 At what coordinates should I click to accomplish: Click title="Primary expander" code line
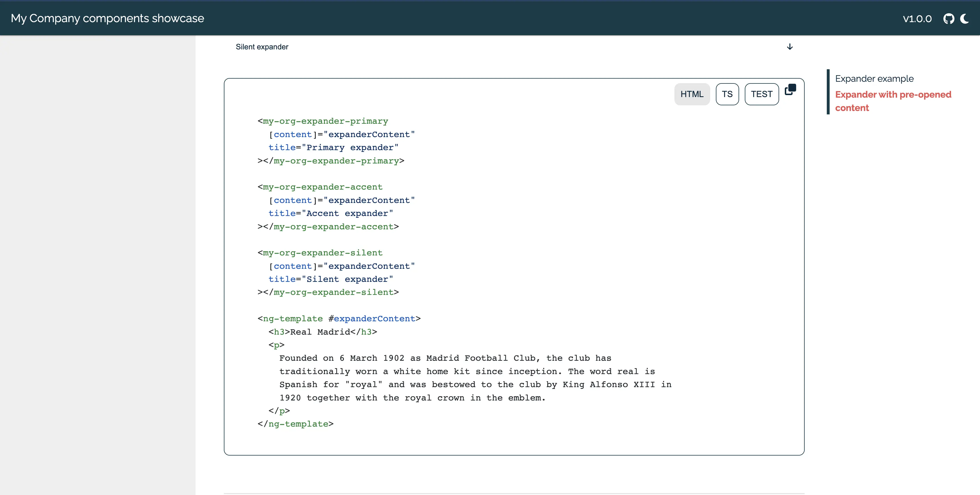point(333,148)
